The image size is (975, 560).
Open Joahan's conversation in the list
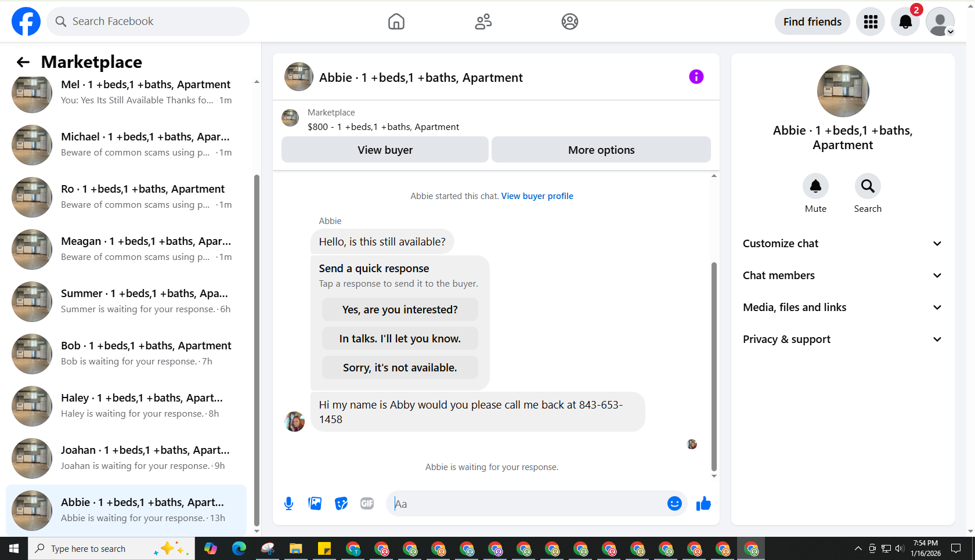[x=126, y=458]
